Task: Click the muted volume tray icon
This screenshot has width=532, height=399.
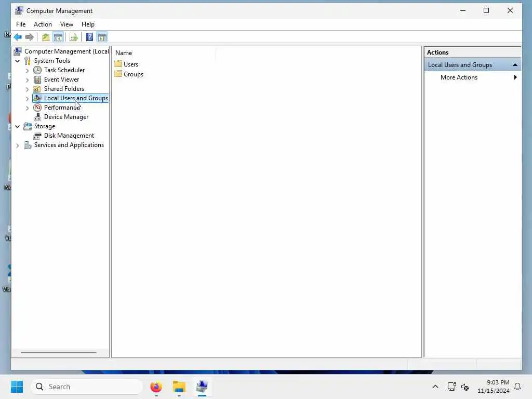Action: [465, 387]
